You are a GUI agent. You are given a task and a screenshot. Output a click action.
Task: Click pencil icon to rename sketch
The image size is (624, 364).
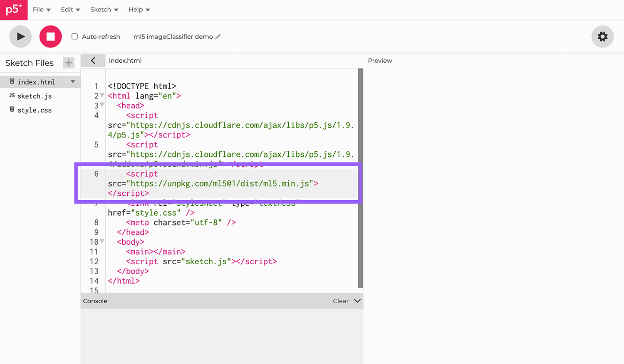[218, 37]
